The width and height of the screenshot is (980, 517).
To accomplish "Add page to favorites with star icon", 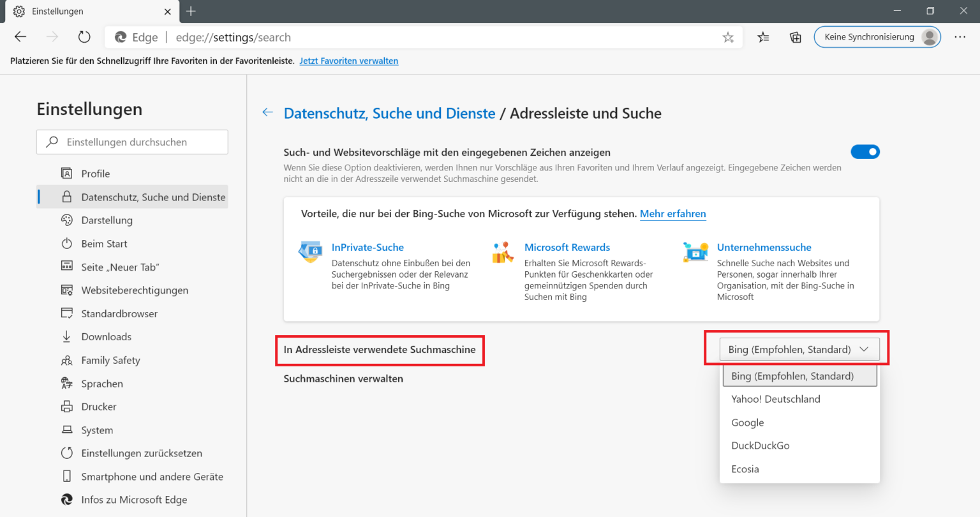I will [728, 38].
